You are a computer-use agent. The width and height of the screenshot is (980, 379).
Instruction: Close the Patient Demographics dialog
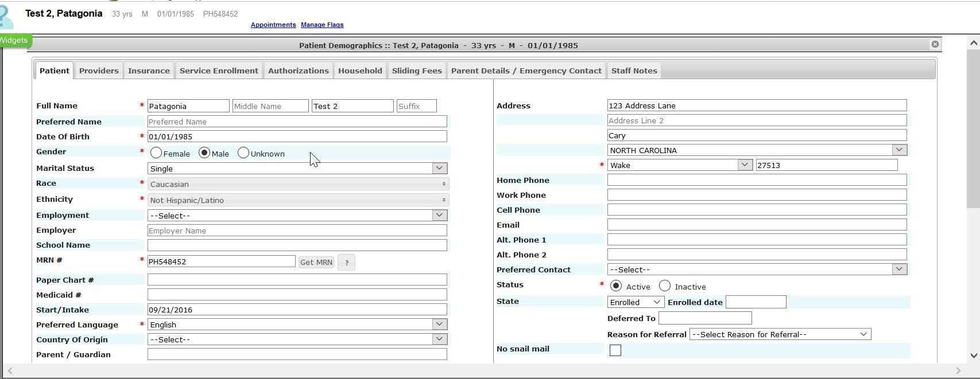935,44
